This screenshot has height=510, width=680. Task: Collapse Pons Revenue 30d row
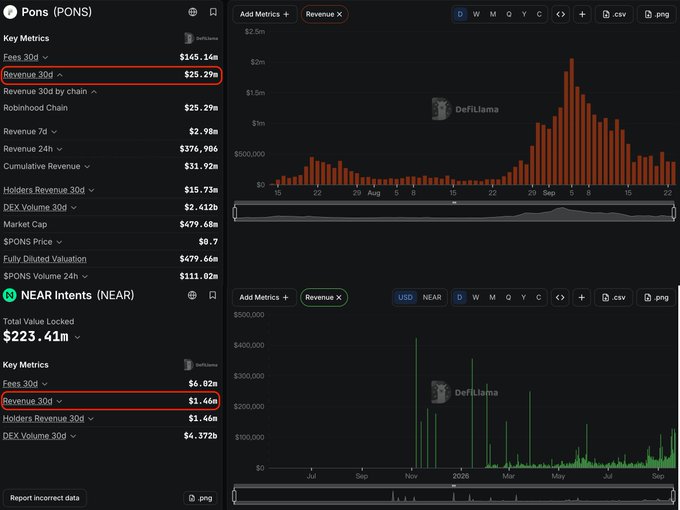[x=60, y=75]
